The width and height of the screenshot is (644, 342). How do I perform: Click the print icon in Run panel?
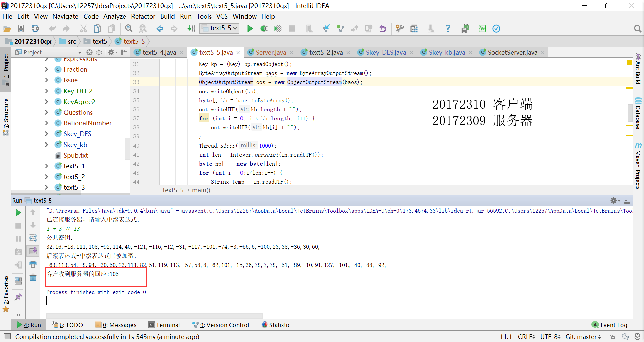pyautogui.click(x=33, y=264)
